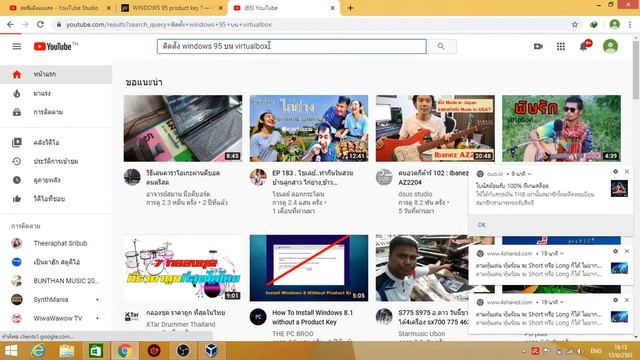The image size is (640, 360).
Task: Open the Chrome three-dot menu
Action: click(630, 24)
